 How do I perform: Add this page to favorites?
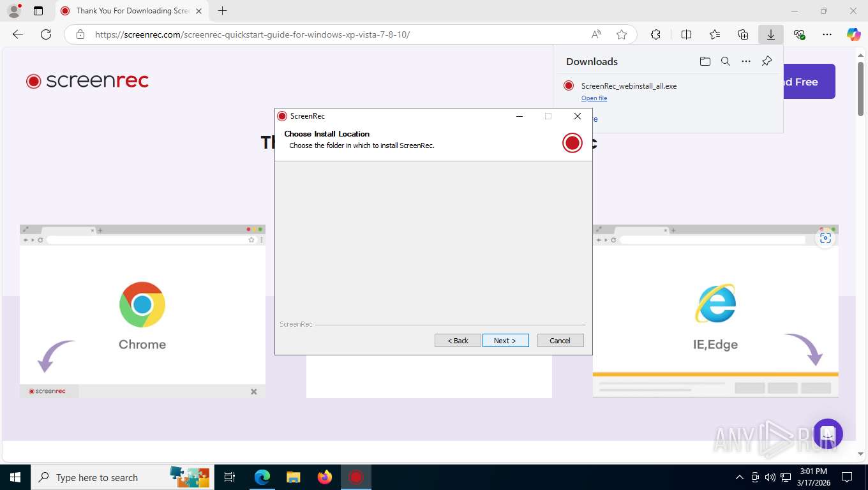tap(622, 34)
